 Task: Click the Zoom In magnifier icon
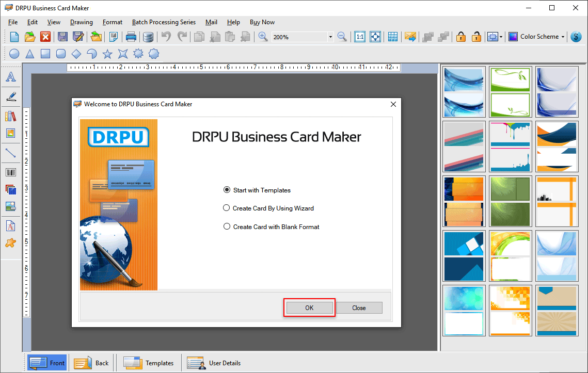coord(263,37)
